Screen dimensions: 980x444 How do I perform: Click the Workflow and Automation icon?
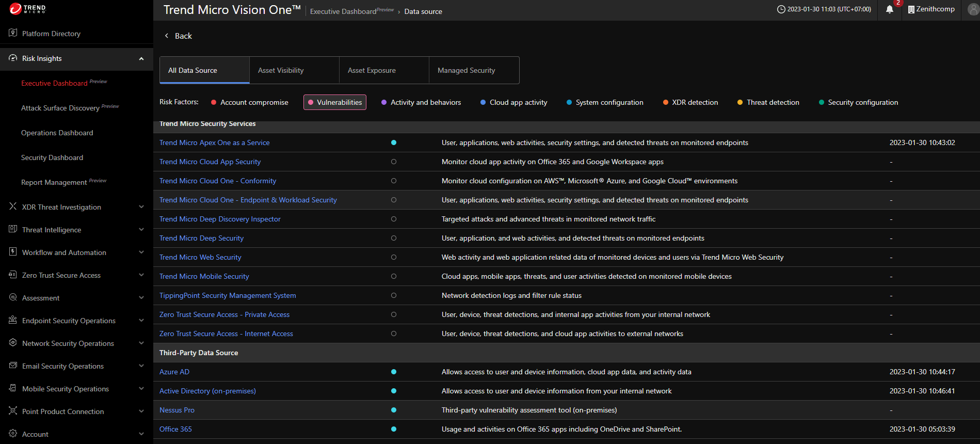pyautogui.click(x=13, y=252)
